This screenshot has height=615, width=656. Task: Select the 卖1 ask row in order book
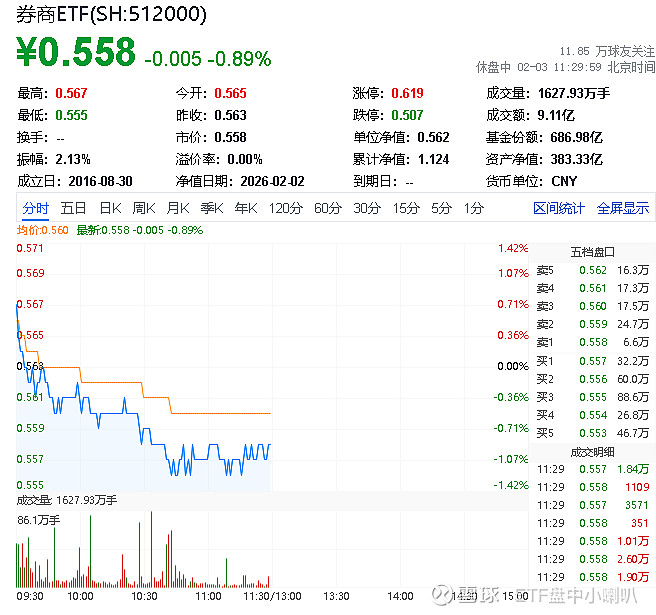pos(592,342)
